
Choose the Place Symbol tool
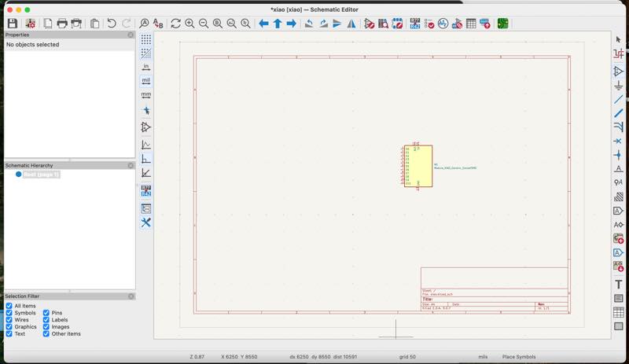pyautogui.click(x=619, y=72)
